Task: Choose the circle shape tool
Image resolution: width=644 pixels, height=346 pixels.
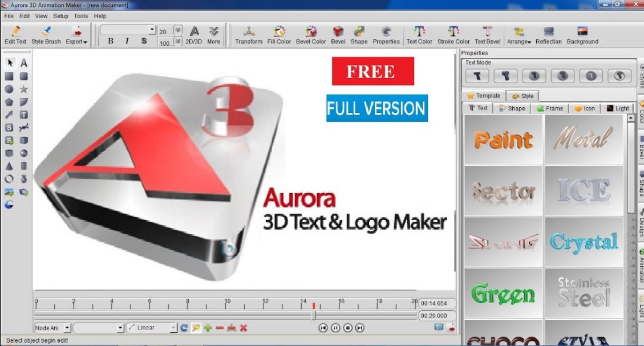Action: [x=9, y=89]
